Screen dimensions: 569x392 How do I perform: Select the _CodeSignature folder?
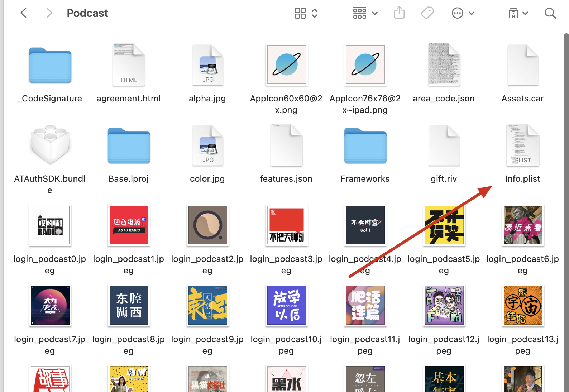click(50, 65)
